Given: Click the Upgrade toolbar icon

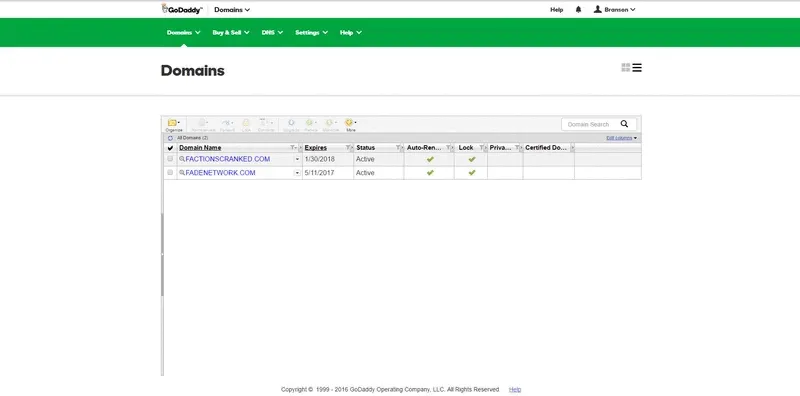Looking at the screenshot, I should coord(291,125).
